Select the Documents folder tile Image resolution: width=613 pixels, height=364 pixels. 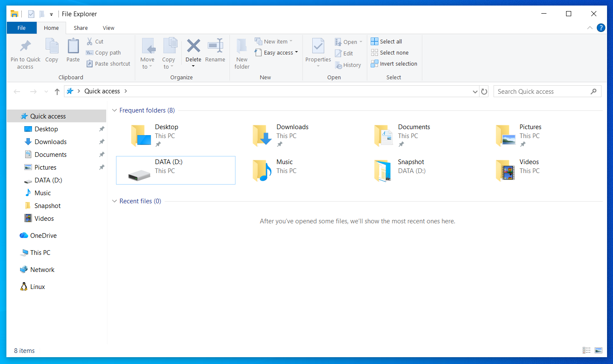click(x=419, y=136)
